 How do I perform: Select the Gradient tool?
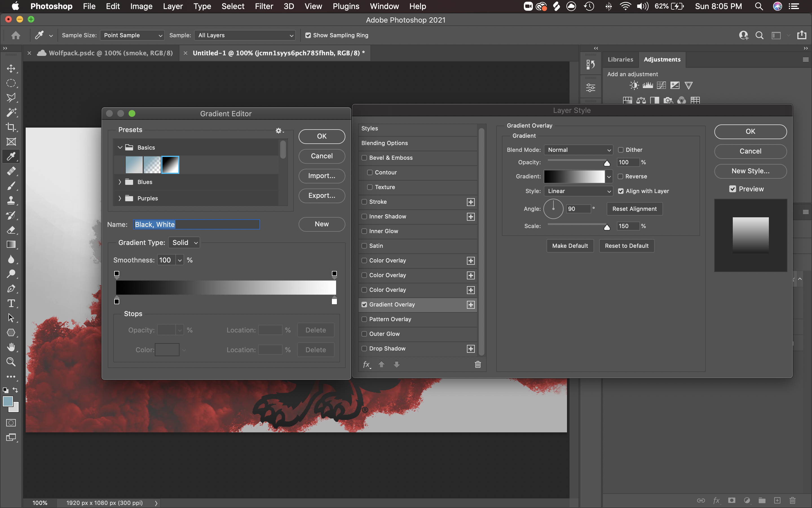pyautogui.click(x=11, y=245)
